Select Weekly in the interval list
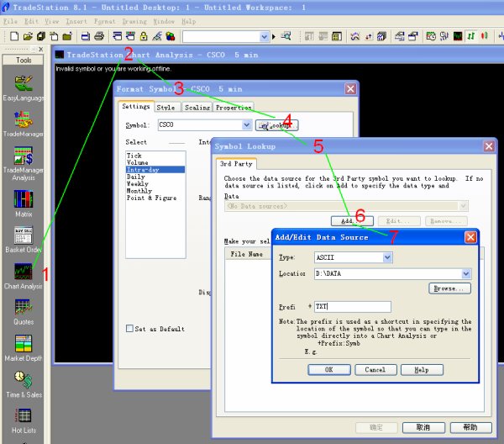The height and width of the screenshot is (444, 504). point(155,183)
